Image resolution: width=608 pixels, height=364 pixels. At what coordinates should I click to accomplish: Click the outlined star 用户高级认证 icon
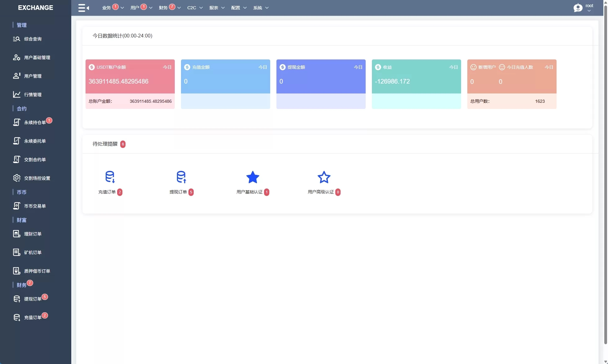324,177
